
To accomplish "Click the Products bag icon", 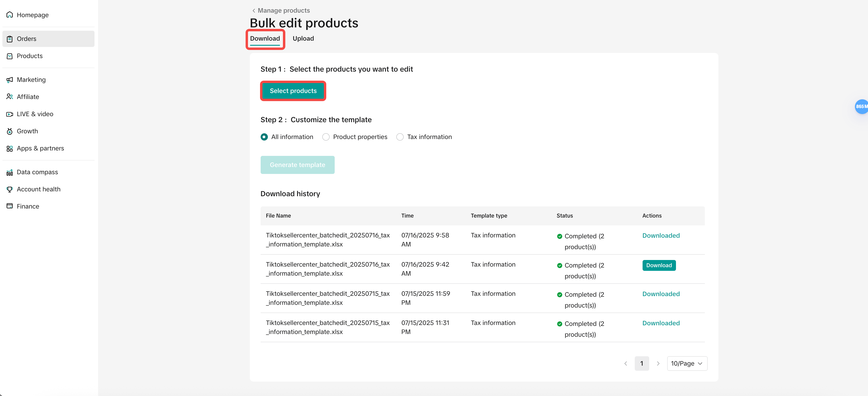I will pos(10,56).
